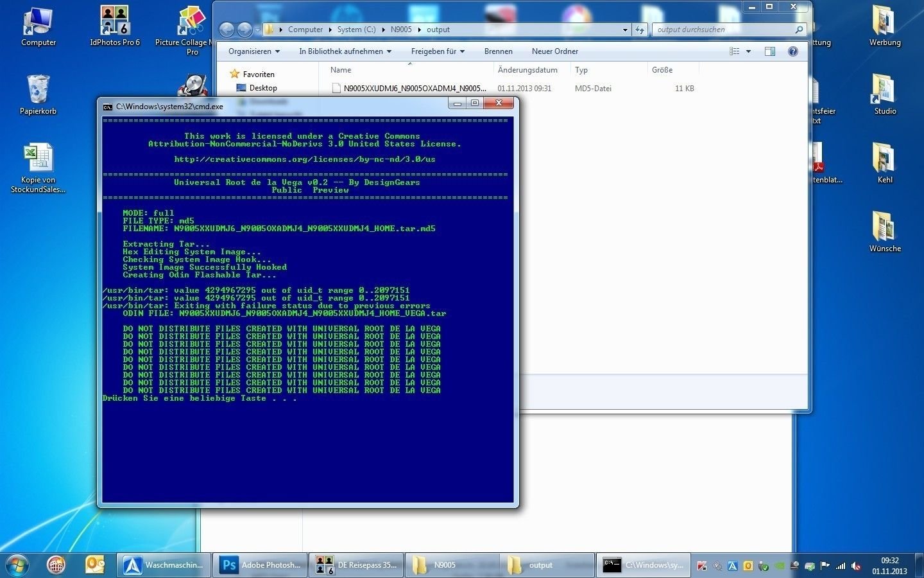Change the view with the view icon
924x578 pixels.
[x=735, y=51]
